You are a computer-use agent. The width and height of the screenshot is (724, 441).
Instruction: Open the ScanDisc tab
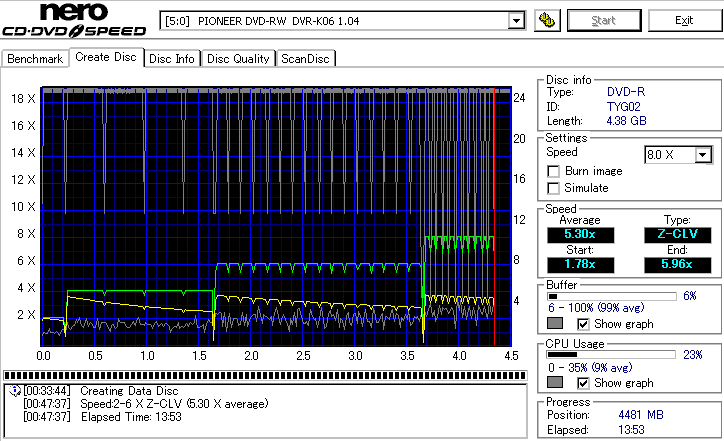pos(305,59)
